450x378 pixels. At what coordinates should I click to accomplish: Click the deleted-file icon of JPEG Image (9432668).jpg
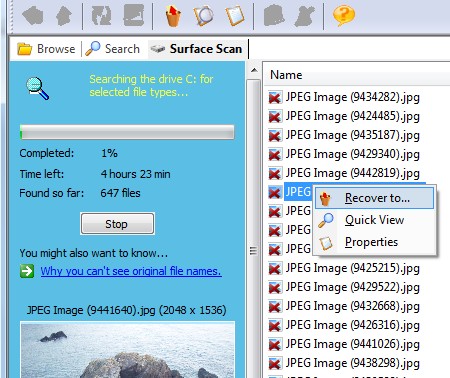pos(275,306)
